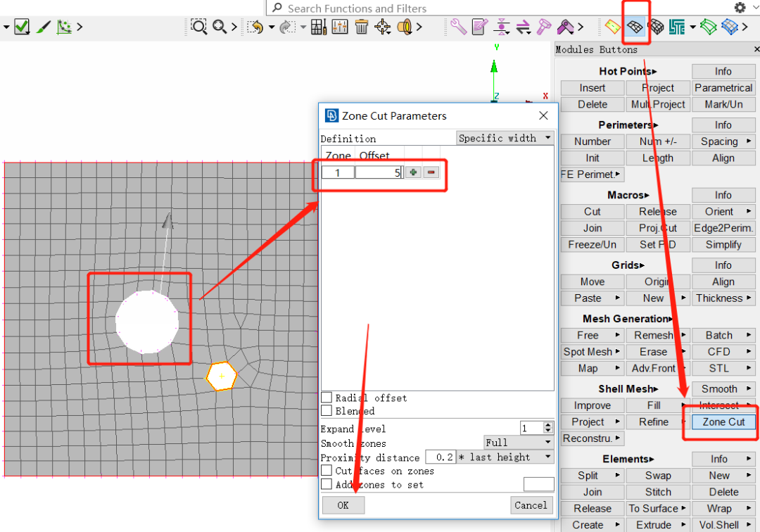Open the Perimeters group menu
The height and width of the screenshot is (532, 760).
coord(628,125)
